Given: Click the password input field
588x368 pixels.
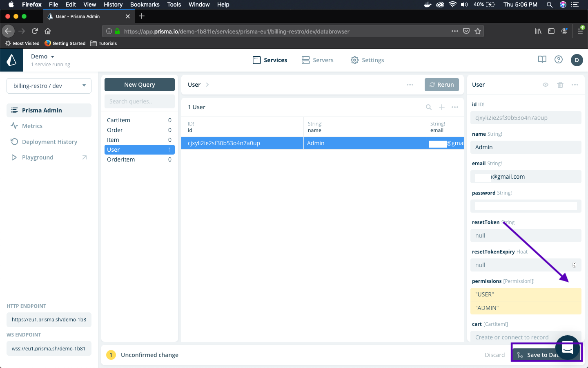Looking at the screenshot, I should click(x=526, y=206).
